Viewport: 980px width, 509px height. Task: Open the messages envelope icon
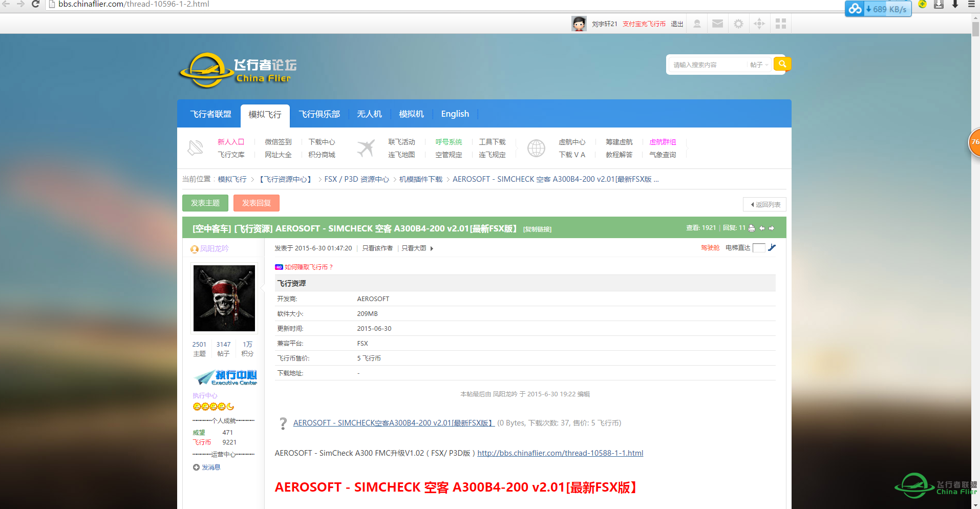(718, 24)
